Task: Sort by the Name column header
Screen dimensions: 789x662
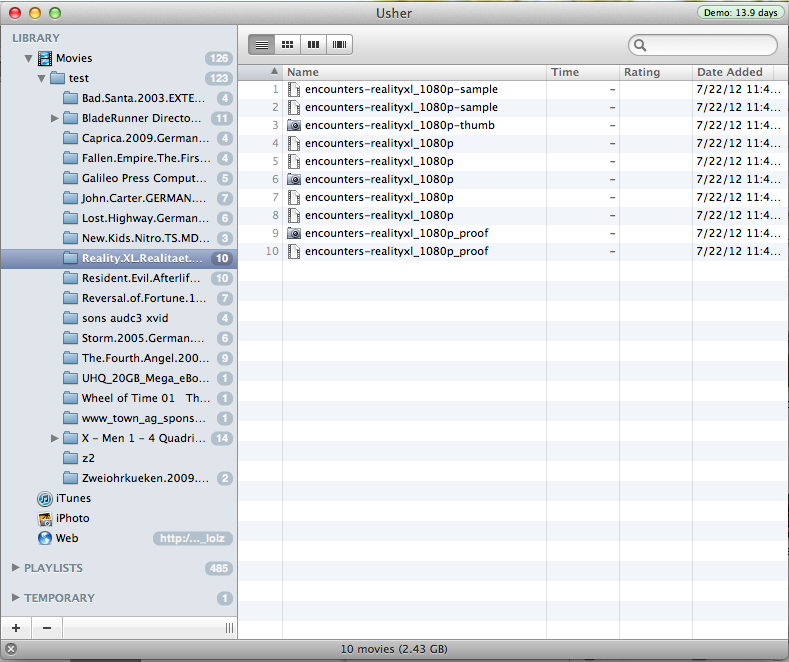Action: pyautogui.click(x=414, y=72)
